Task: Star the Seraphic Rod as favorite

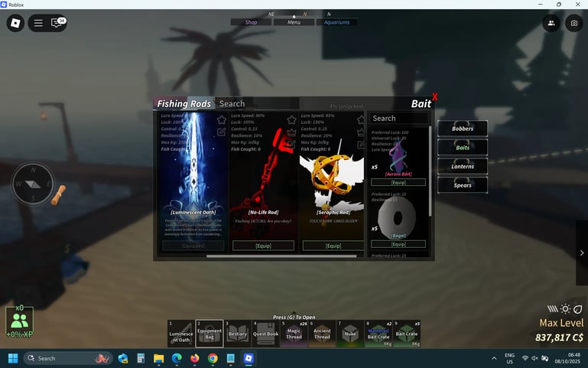Action: tap(361, 120)
